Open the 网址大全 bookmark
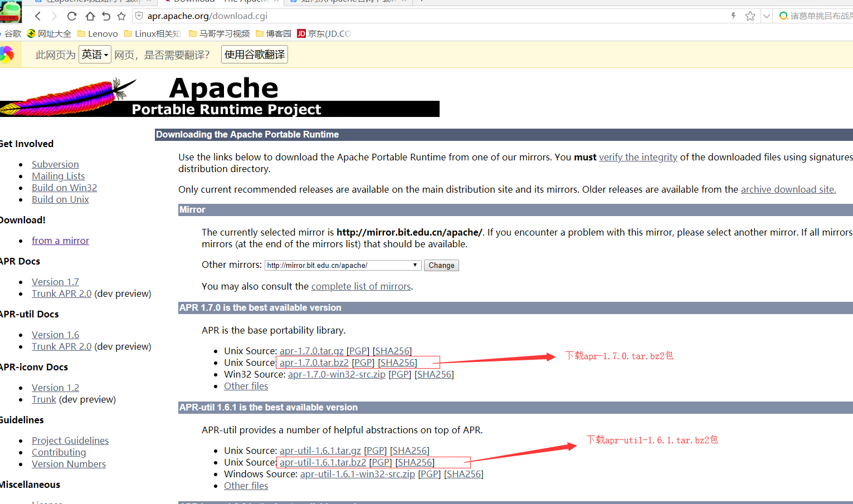 coord(50,33)
